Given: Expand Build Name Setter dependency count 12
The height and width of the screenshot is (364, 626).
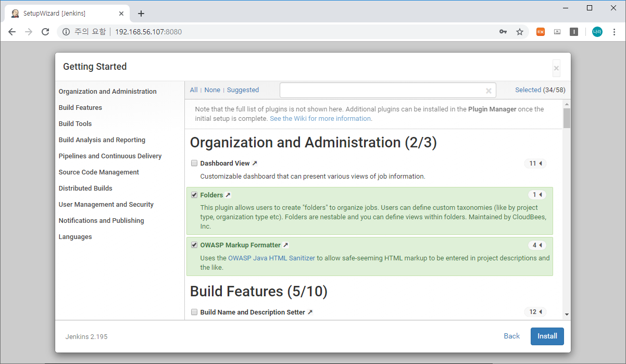Looking at the screenshot, I should [x=535, y=312].
